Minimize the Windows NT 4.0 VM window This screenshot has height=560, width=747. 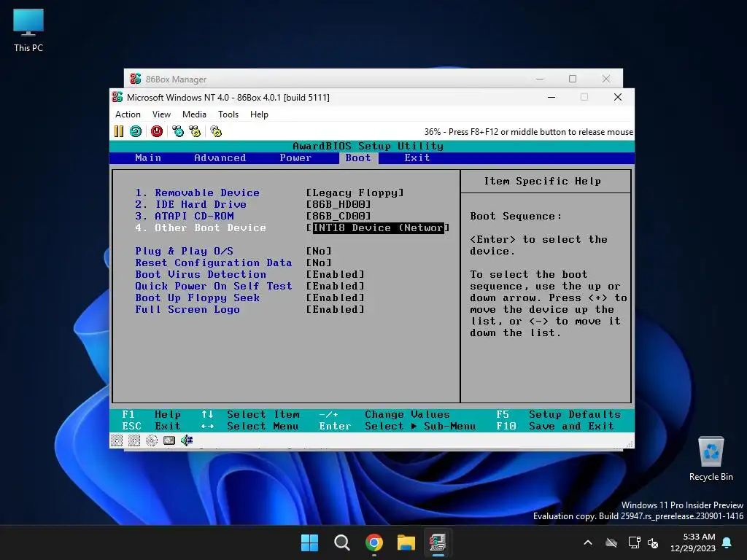point(551,97)
